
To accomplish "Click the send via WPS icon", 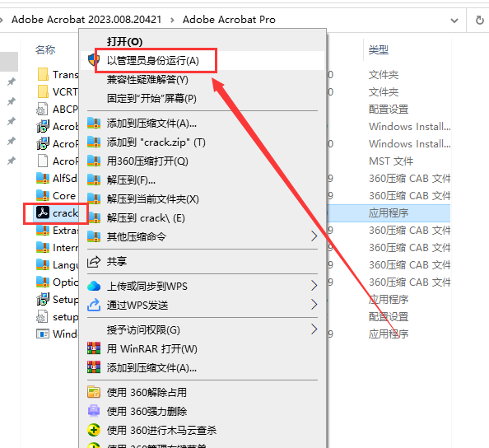I will click(x=94, y=305).
